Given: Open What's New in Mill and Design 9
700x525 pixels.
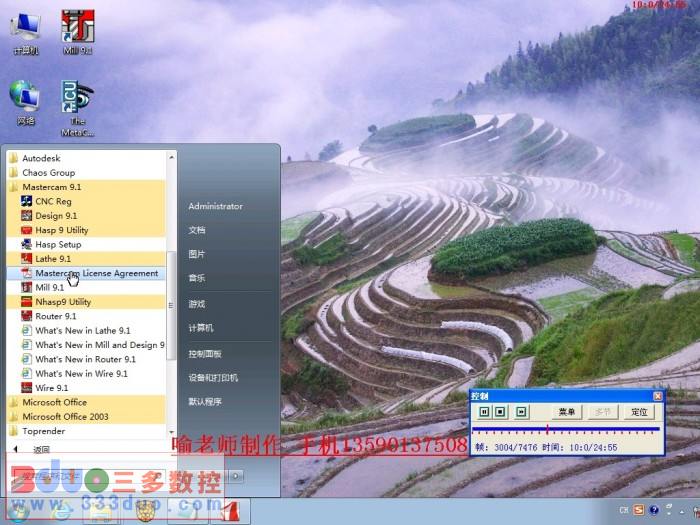Looking at the screenshot, I should click(x=86, y=345).
